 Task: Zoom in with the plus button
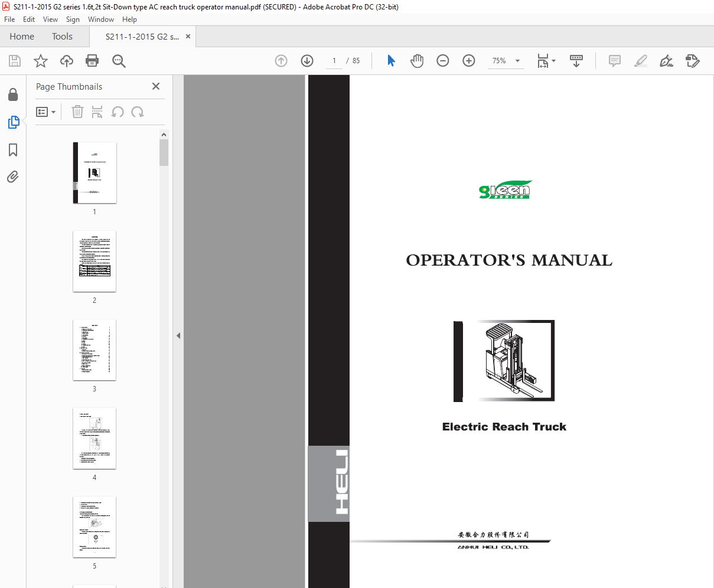tap(469, 61)
